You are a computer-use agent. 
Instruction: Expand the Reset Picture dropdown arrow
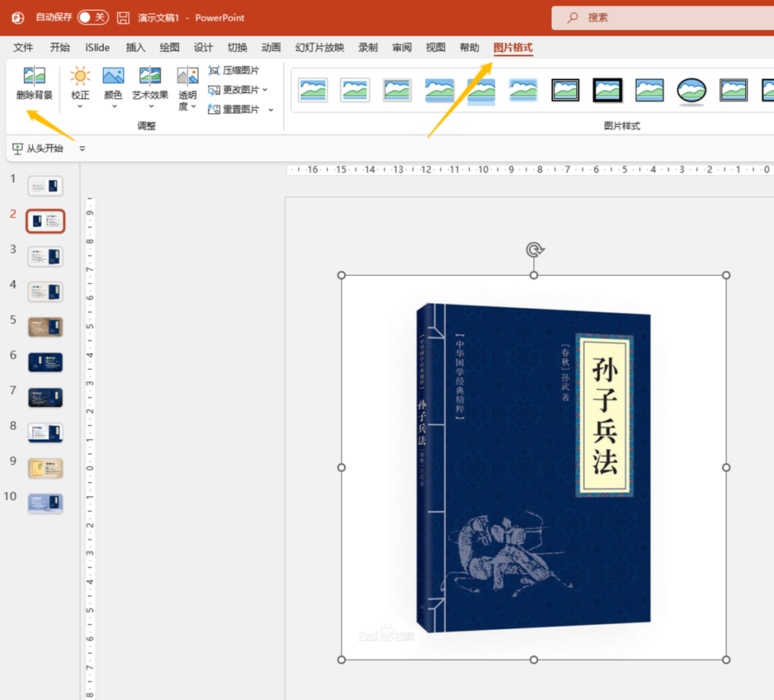pyautogui.click(x=271, y=110)
